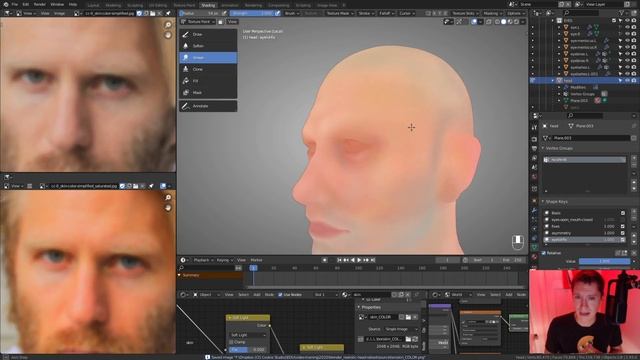Unlink the skin_COLOR image datablock
The height and width of the screenshot is (360, 640).
point(415,317)
